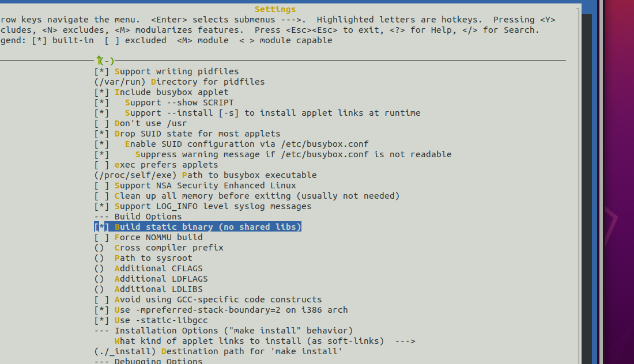Viewport: 634px width, 364px height.
Task: Toggle Suppress warning message if busybox.conf unreadable
Action: tap(273, 154)
